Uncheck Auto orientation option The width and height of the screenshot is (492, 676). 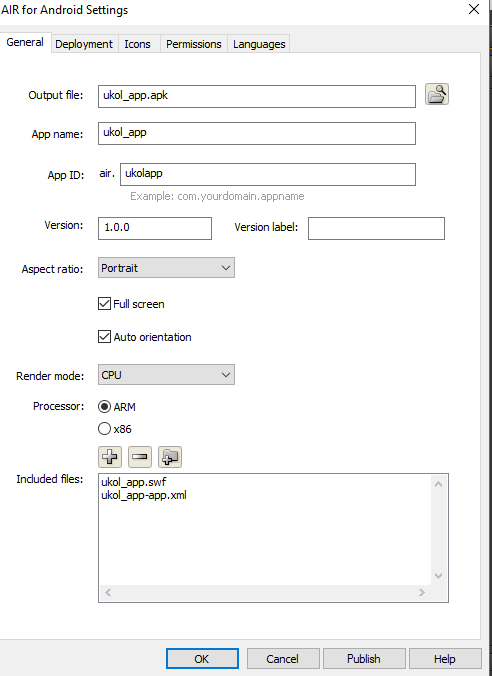pos(104,336)
